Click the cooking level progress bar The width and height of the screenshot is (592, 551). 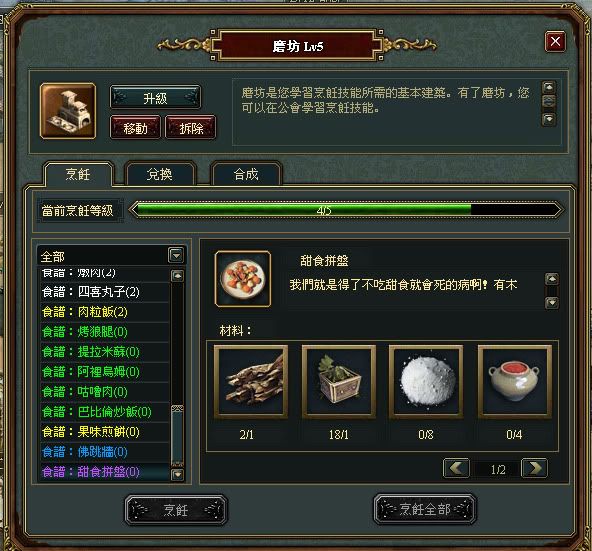(347, 210)
